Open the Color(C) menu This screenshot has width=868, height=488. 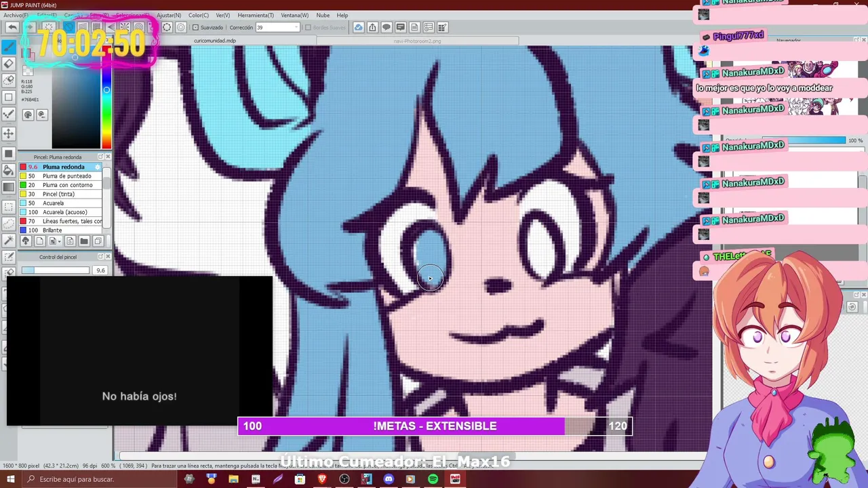pyautogui.click(x=199, y=15)
